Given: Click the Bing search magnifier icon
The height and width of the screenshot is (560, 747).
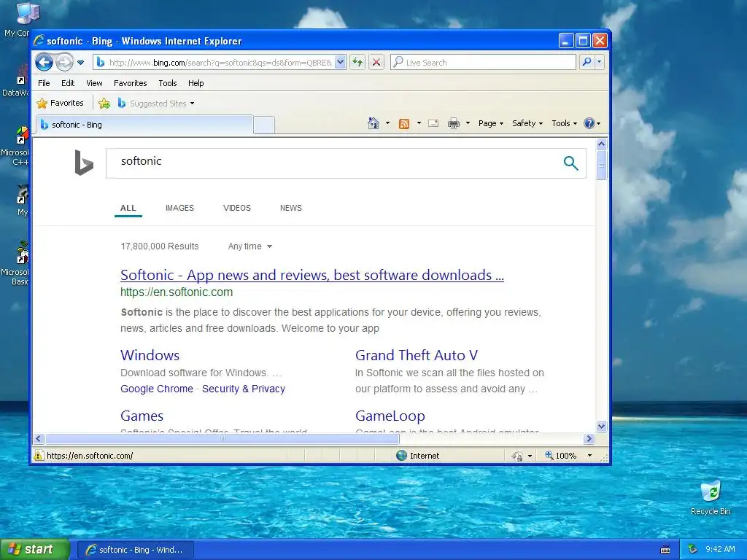Looking at the screenshot, I should [570, 163].
